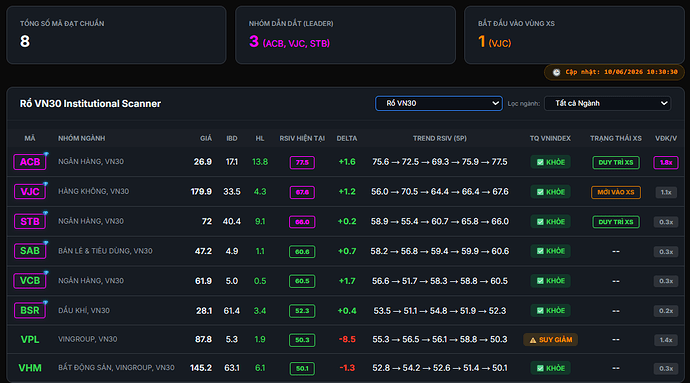Click BSR's RSIV badge 52.3
Viewport: 690px width, 383px height.
click(302, 311)
